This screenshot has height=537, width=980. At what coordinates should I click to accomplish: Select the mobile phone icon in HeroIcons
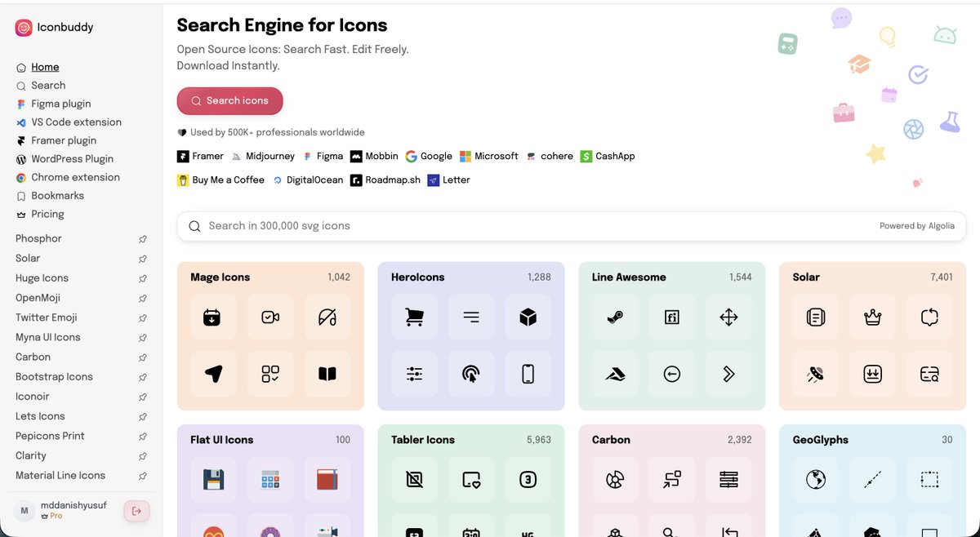point(528,374)
